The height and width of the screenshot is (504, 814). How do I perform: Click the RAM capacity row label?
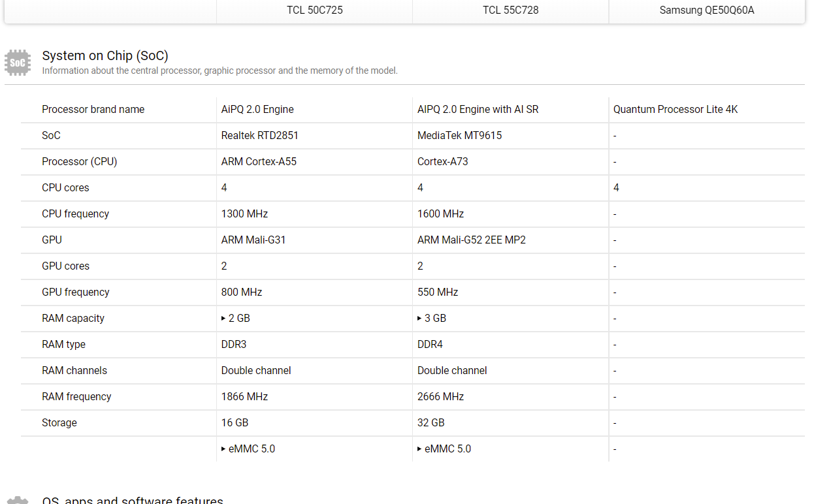pyautogui.click(x=73, y=319)
